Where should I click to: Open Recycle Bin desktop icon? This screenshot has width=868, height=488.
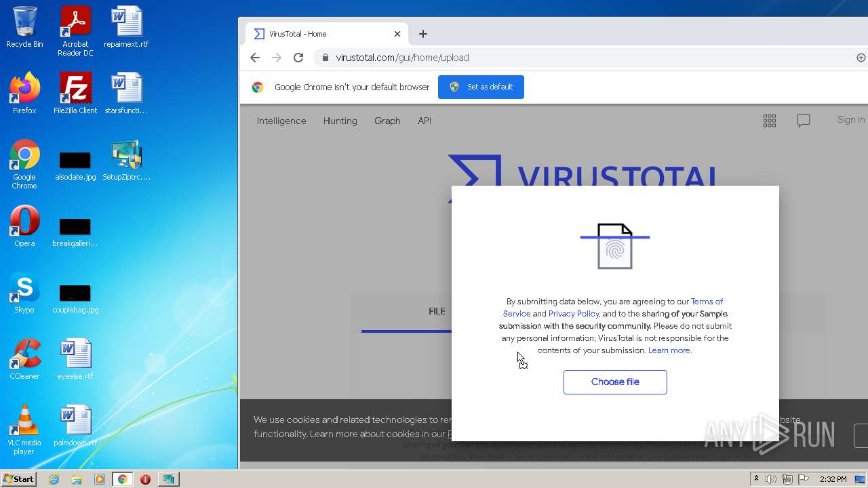point(24,27)
